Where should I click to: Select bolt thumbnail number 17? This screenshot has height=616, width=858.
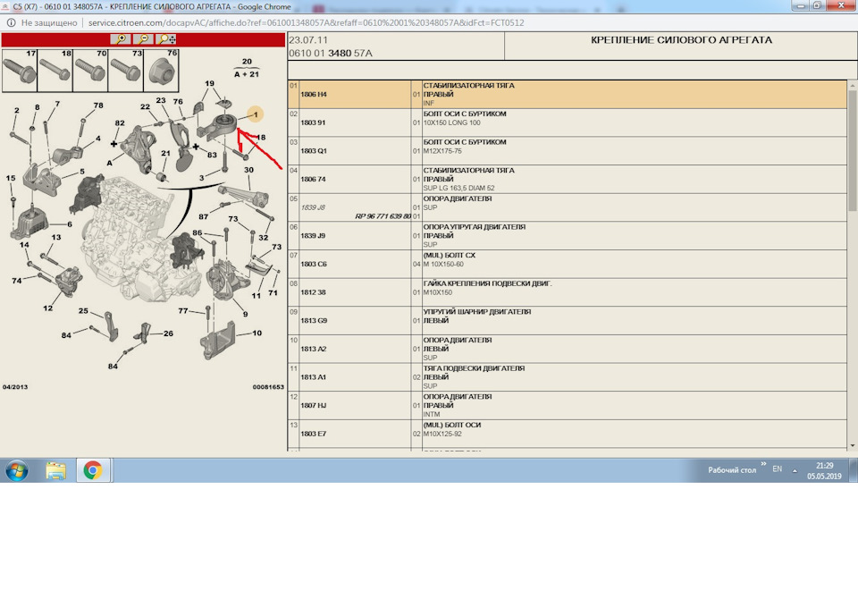tap(19, 70)
